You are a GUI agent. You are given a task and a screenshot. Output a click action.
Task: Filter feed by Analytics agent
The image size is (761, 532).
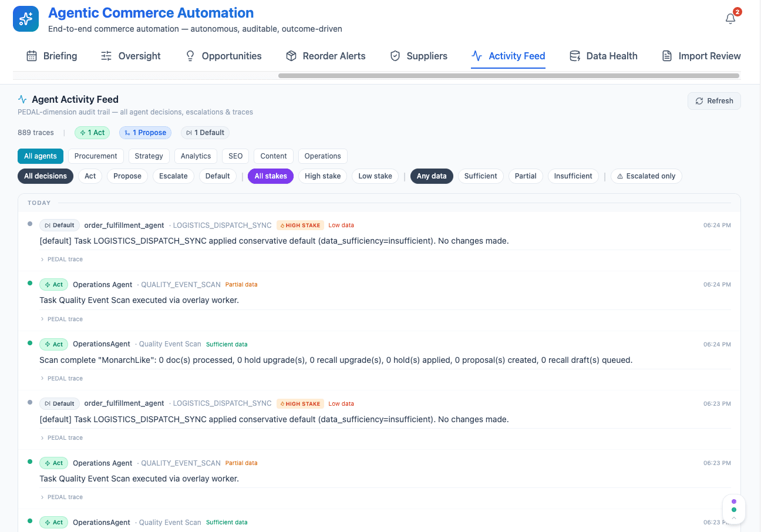(x=196, y=156)
